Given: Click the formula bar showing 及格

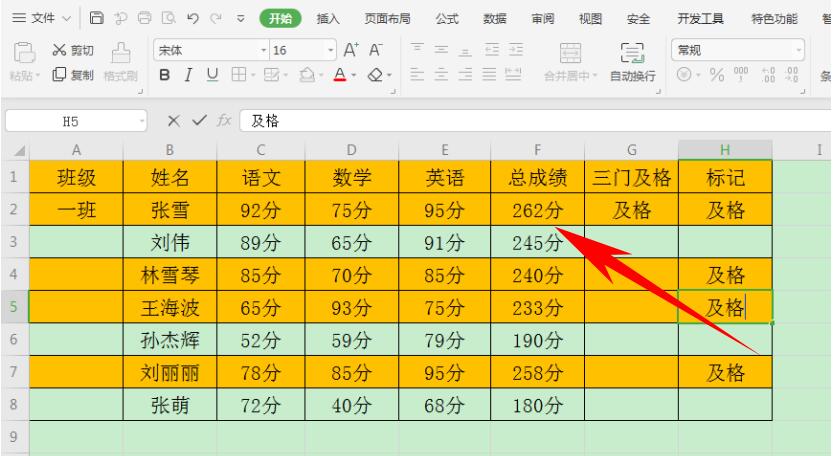Looking at the screenshot, I should click(x=536, y=121).
